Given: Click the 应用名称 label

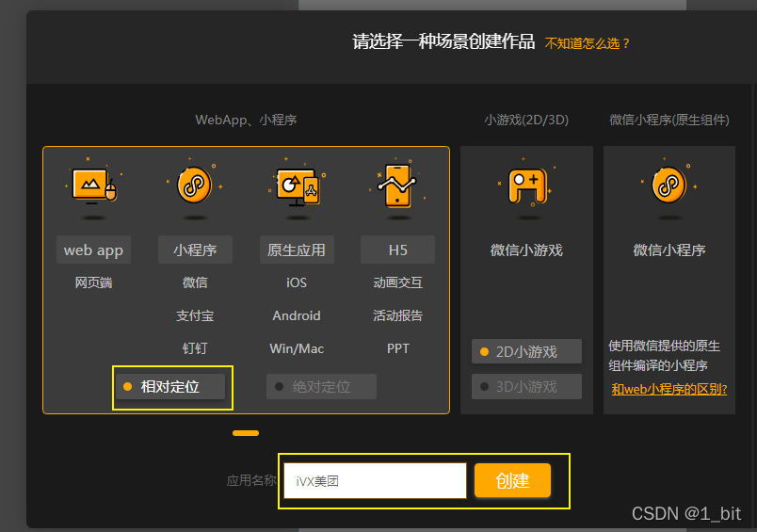Looking at the screenshot, I should coord(251,480).
